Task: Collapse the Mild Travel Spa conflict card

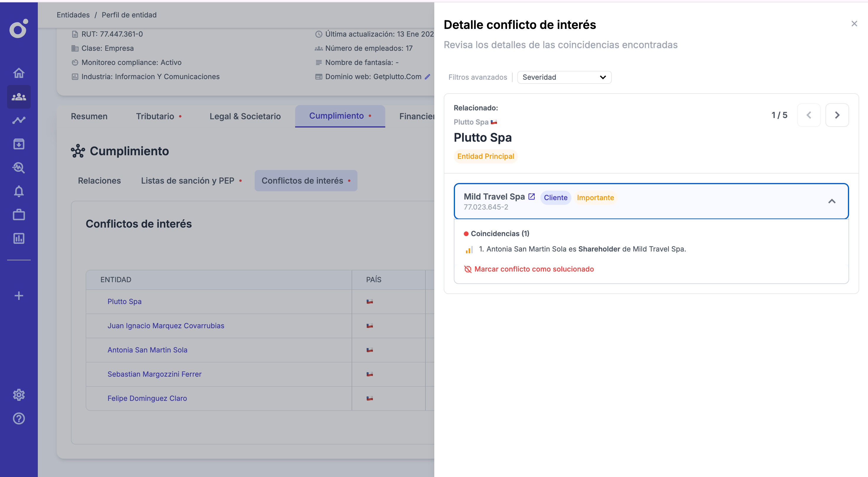Action: pos(832,201)
